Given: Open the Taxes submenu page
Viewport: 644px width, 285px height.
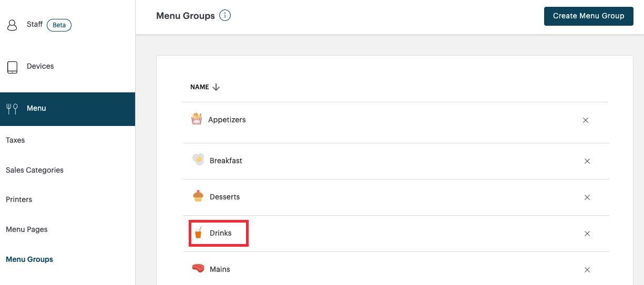Looking at the screenshot, I should tap(15, 140).
